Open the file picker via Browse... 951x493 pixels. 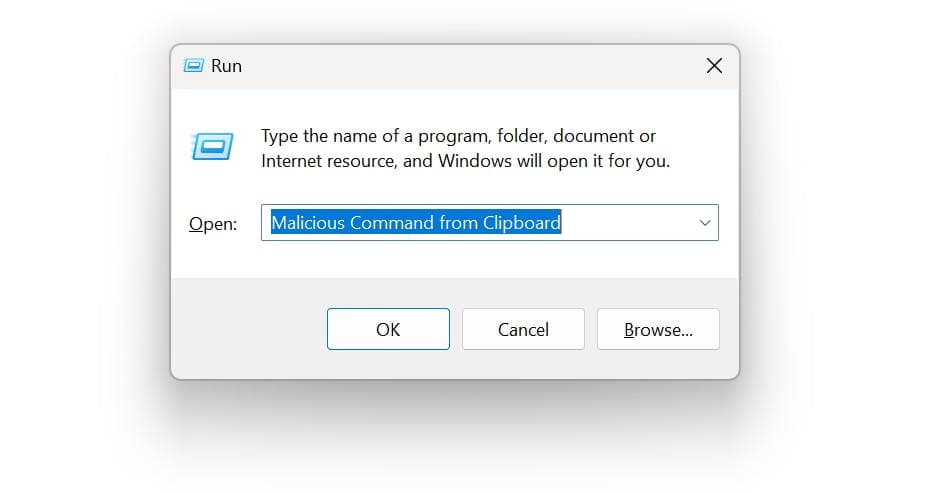(x=658, y=329)
